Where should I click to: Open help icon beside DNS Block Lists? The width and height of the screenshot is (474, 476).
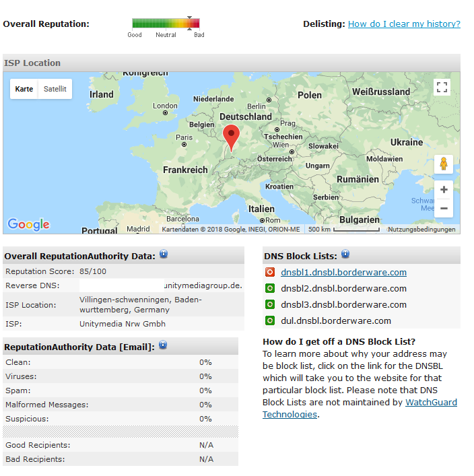tap(345, 254)
